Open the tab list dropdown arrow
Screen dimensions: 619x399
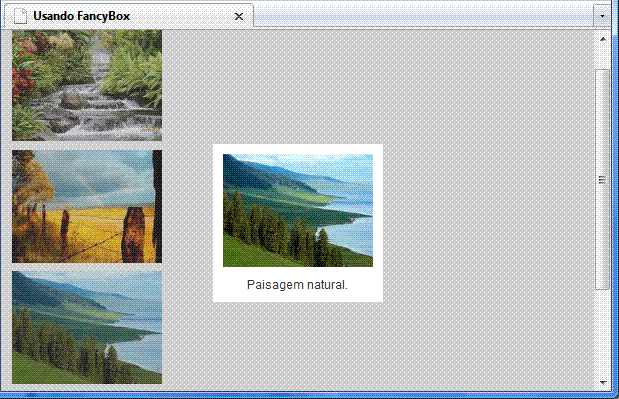(x=602, y=16)
